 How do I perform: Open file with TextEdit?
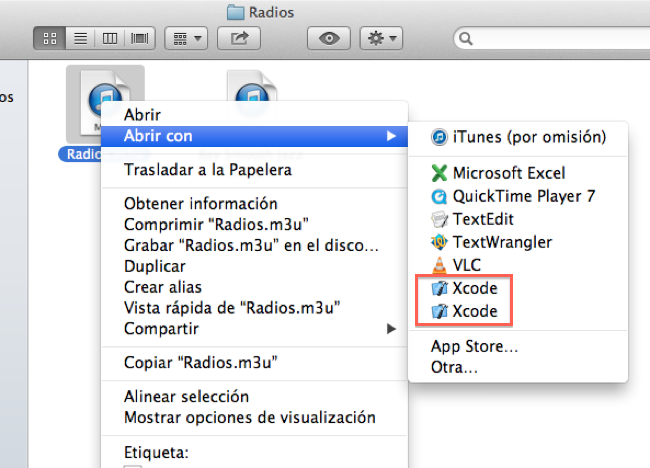[518, 219]
